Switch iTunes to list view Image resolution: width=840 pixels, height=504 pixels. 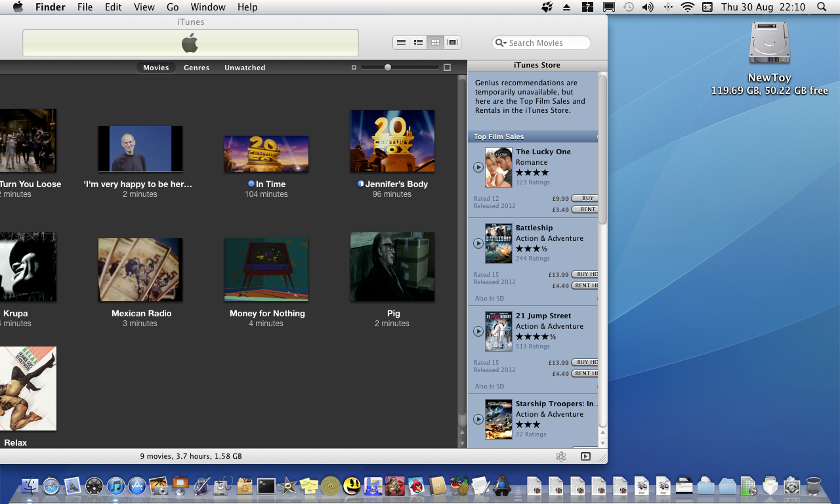(x=401, y=43)
